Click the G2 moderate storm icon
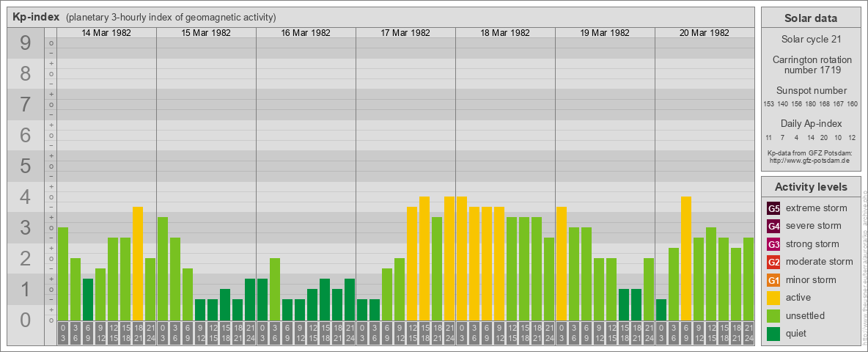Viewport: 868px width, 352px height. (x=773, y=262)
